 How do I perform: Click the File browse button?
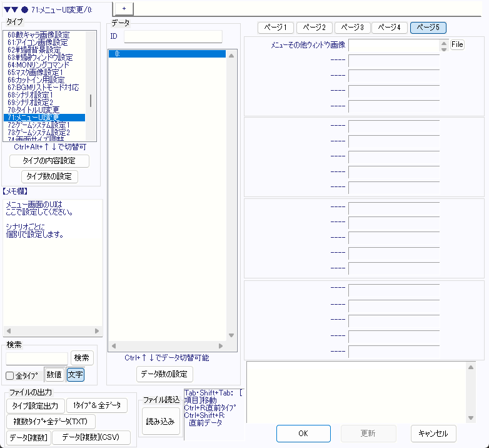(x=457, y=45)
